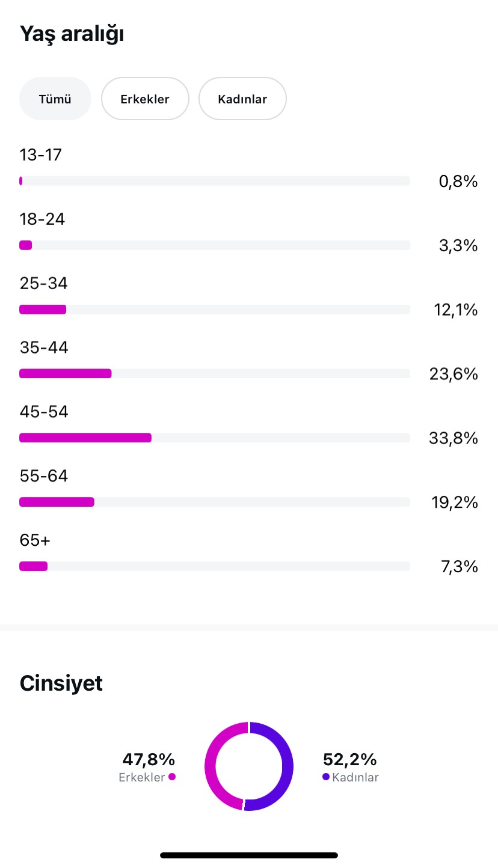Viewport: 498px width, 868px height.
Task: Click the Cinsiyet section heading
Action: point(61,683)
